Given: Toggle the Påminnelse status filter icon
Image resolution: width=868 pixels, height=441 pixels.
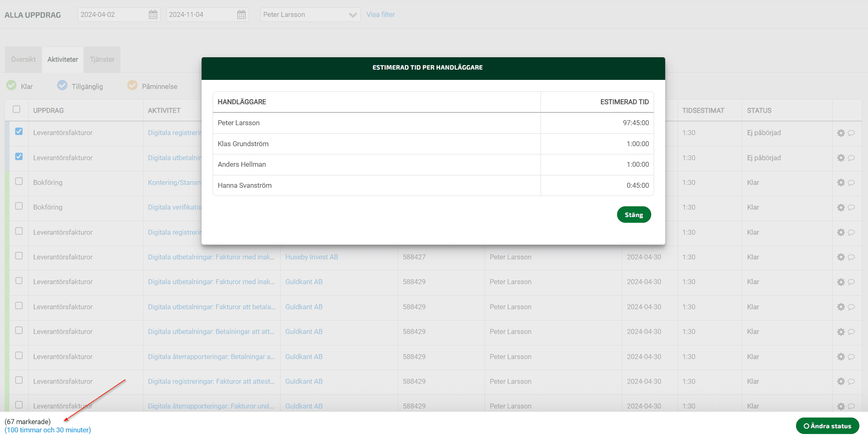Looking at the screenshot, I should click(132, 86).
